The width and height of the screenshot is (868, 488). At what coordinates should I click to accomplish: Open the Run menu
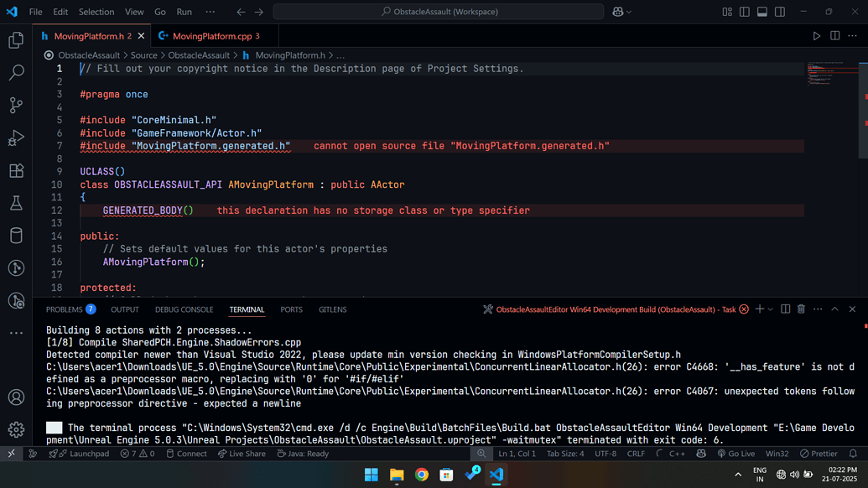[x=186, y=12]
